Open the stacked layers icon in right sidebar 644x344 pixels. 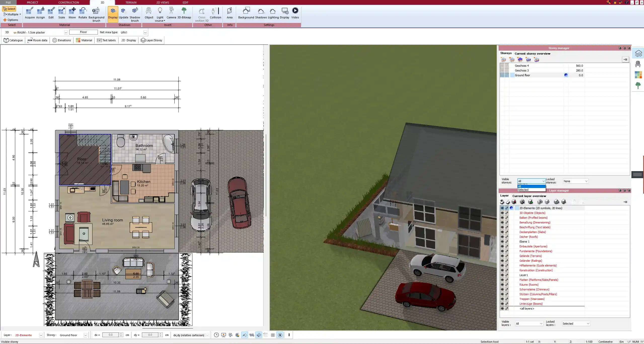tap(638, 53)
